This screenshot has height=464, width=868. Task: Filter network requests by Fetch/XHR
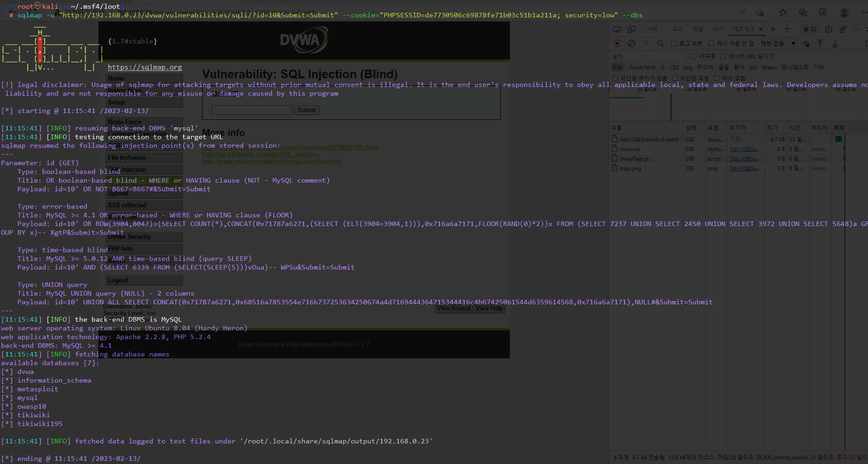[x=642, y=68]
